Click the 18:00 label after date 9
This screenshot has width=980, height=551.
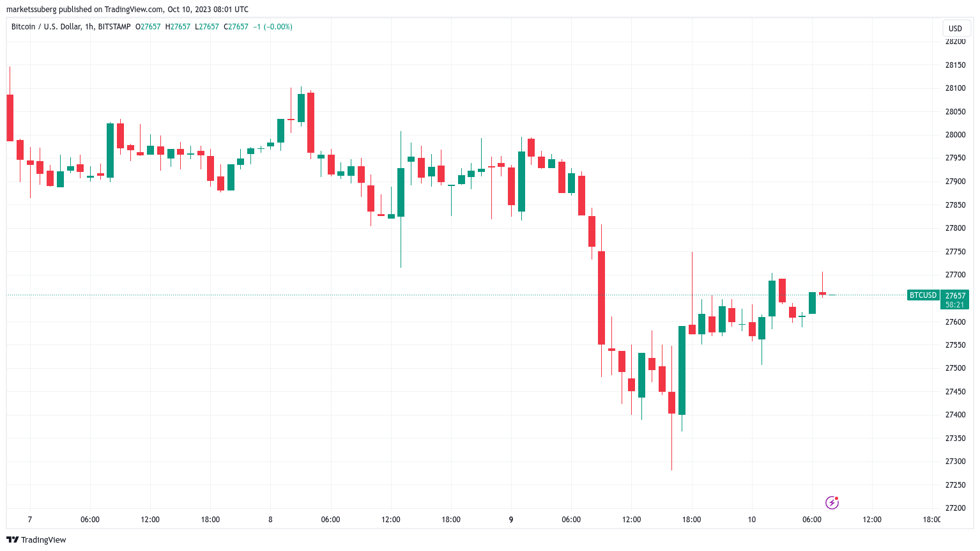click(x=691, y=520)
